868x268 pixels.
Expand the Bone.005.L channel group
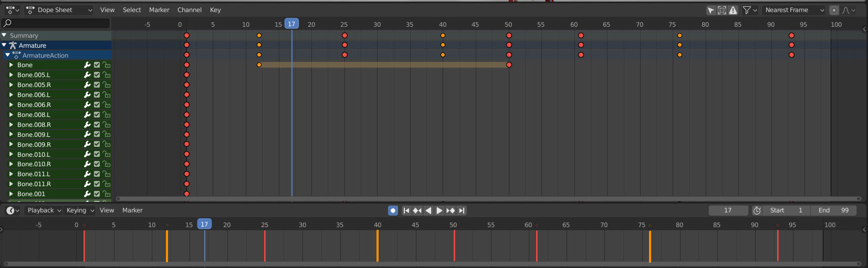(x=11, y=75)
